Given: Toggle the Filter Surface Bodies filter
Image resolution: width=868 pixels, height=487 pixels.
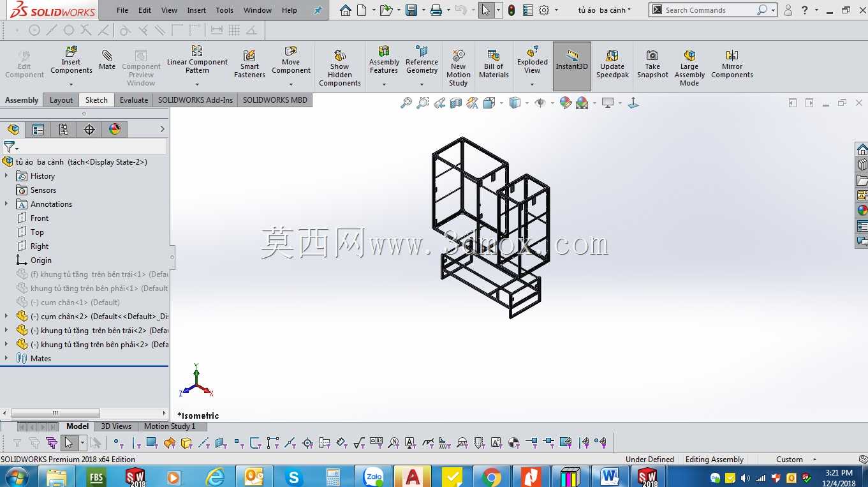Looking at the screenshot, I should click(x=169, y=442).
